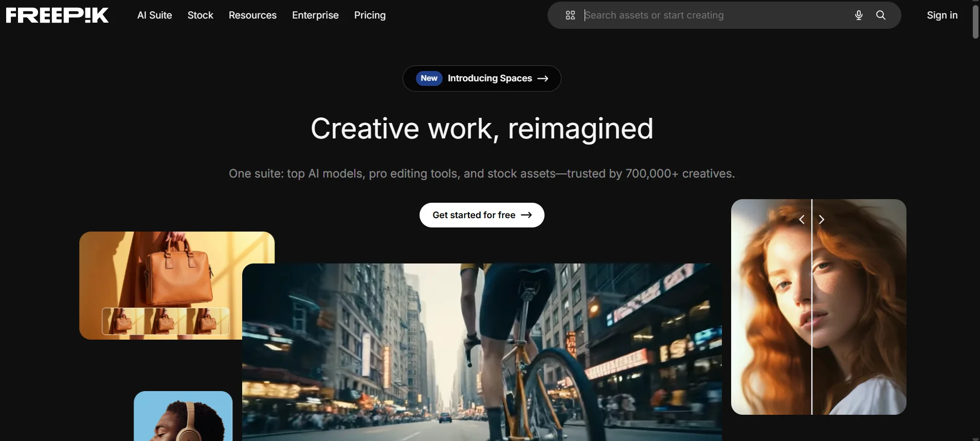Open the AI Suite menu
The width and height of the screenshot is (980, 441).
pos(154,15)
